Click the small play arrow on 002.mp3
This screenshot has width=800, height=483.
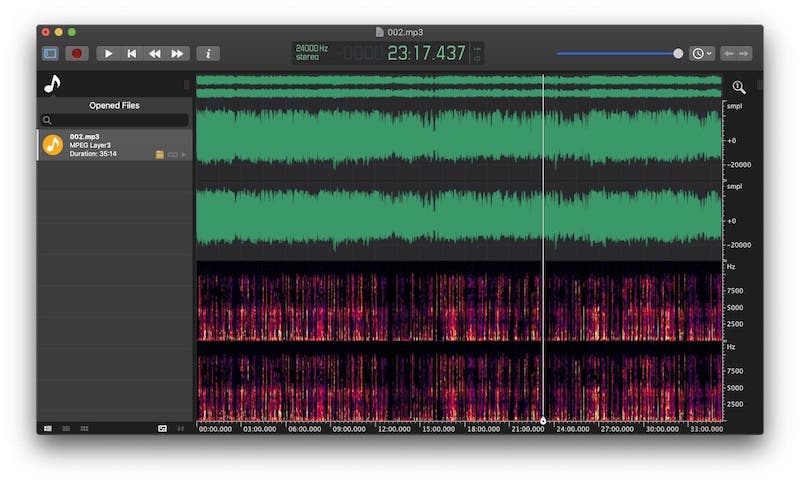point(184,154)
